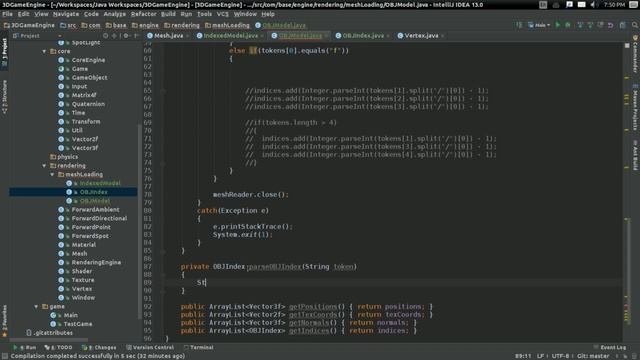This screenshot has width=640, height=360.
Task: Click the mail envelope tray icon
Action: click(582, 5)
